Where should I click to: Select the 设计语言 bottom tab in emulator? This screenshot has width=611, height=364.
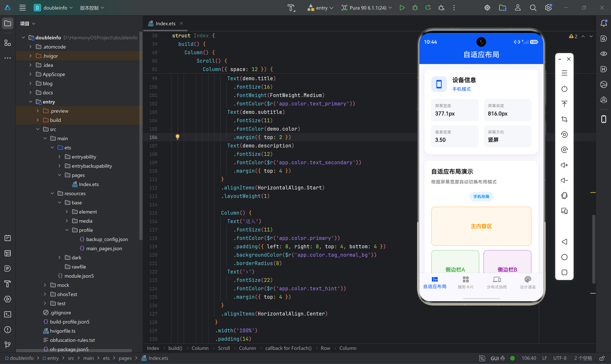click(528, 283)
